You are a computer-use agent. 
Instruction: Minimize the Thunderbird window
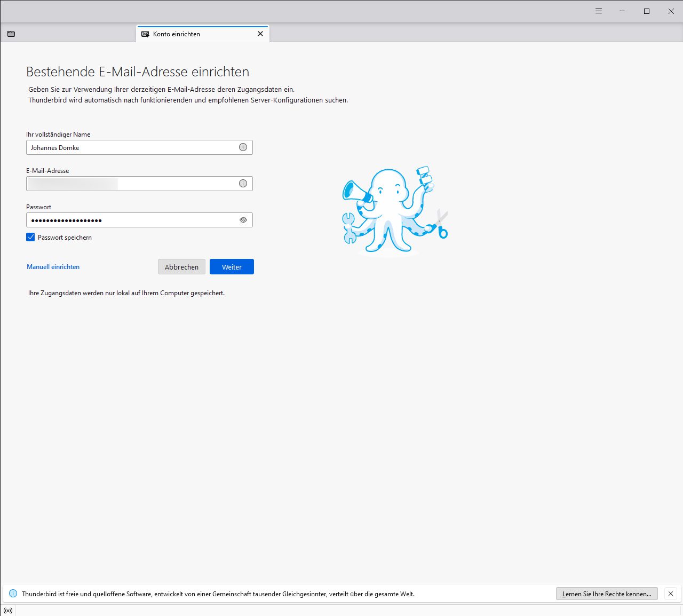[622, 11]
